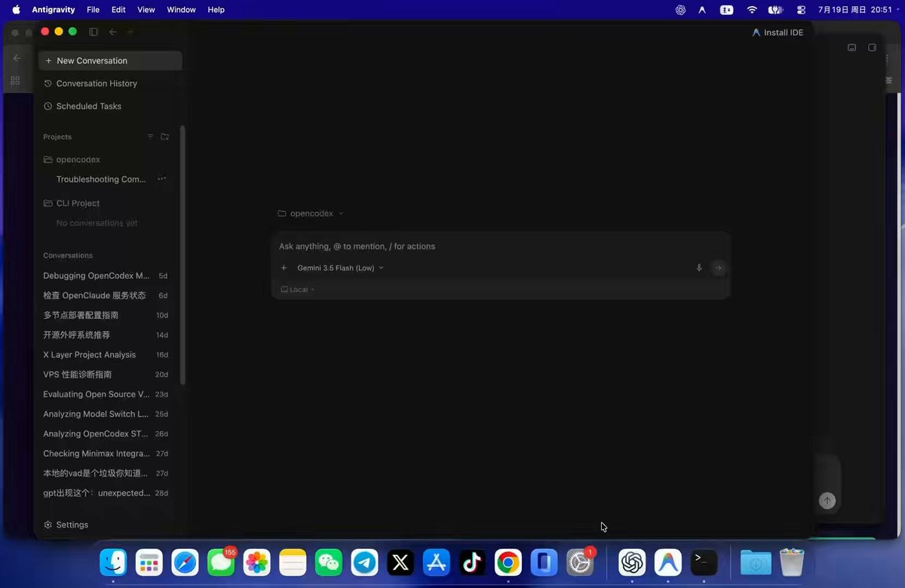Viewport: 905px width, 588px height.
Task: Click the up-arrow send button in background window
Action: tap(827, 501)
